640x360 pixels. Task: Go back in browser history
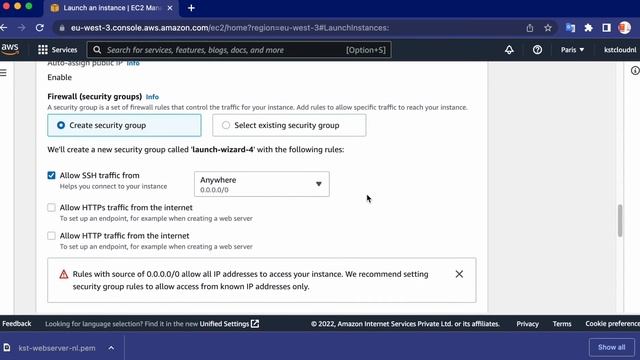click(x=4, y=28)
